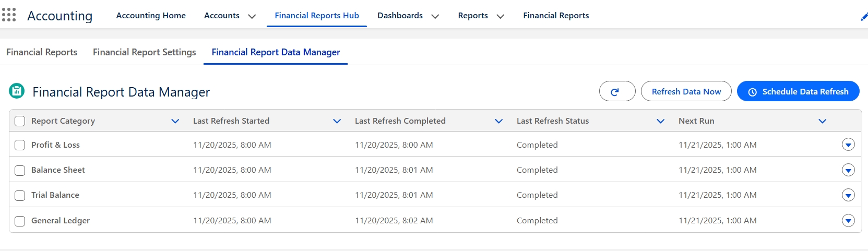
Task: Select Financial Report Data Manager sub-tab
Action: pos(276,52)
